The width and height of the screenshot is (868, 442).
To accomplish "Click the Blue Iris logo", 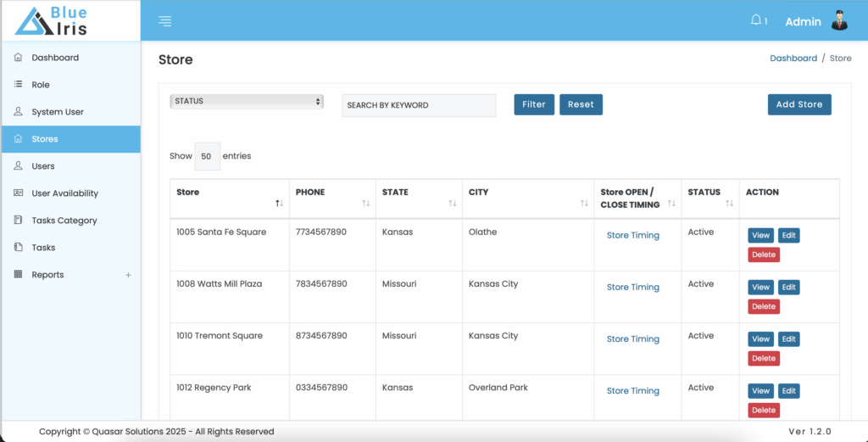I will coord(51,21).
